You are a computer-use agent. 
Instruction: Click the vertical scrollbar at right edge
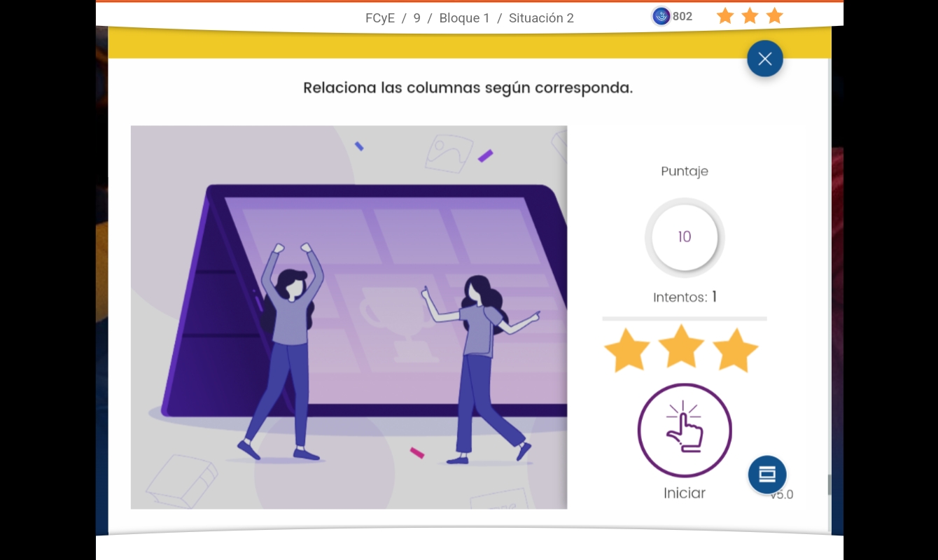pos(829,484)
